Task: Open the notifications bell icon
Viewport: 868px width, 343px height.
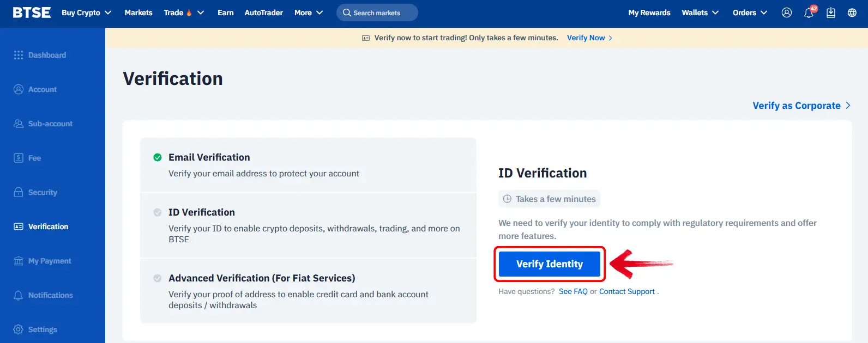Action: point(809,13)
